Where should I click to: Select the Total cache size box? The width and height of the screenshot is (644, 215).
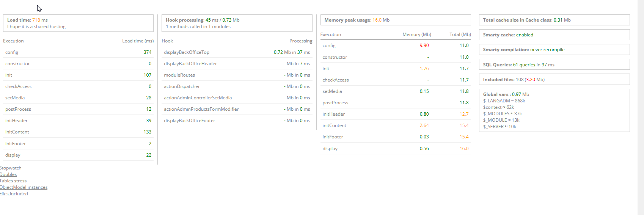click(554, 20)
